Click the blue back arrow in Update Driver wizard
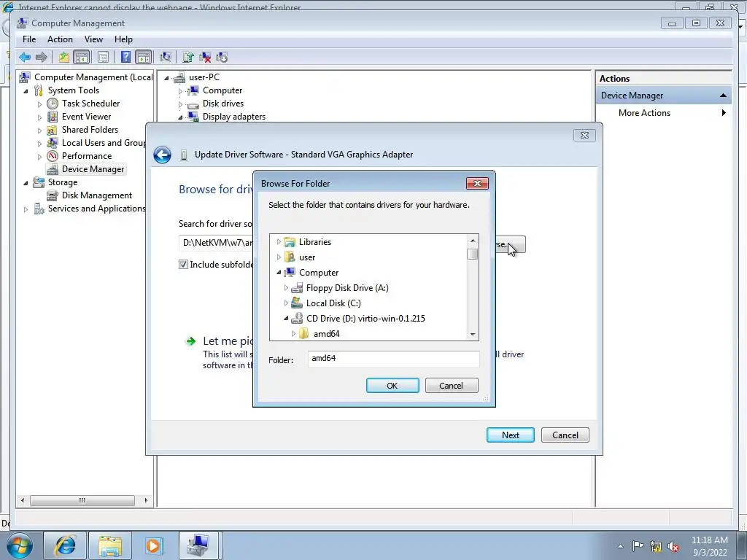 162,155
